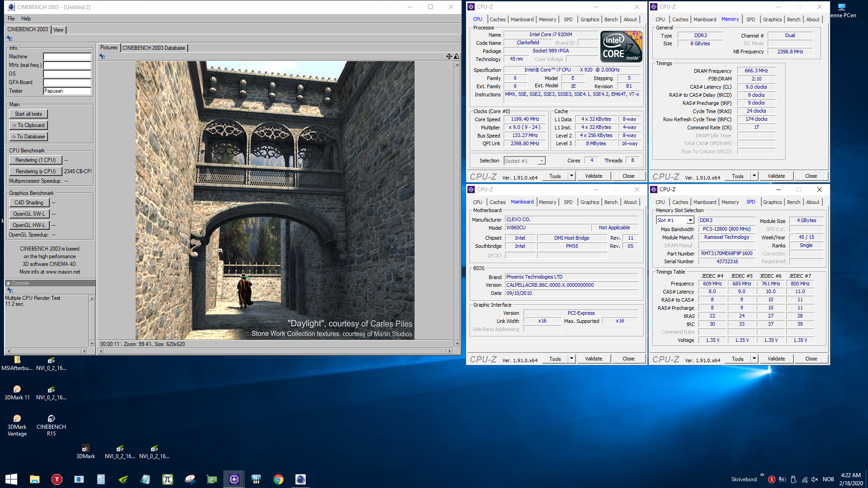Expand Tools arrow in CPU-Z SPD window
This screenshot has height=488, width=868.
(754, 359)
